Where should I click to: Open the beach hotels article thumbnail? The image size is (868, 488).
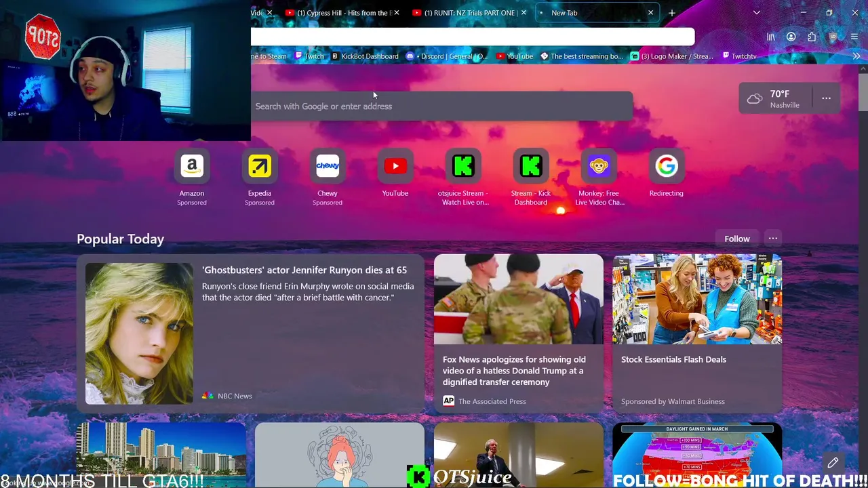[161, 454]
